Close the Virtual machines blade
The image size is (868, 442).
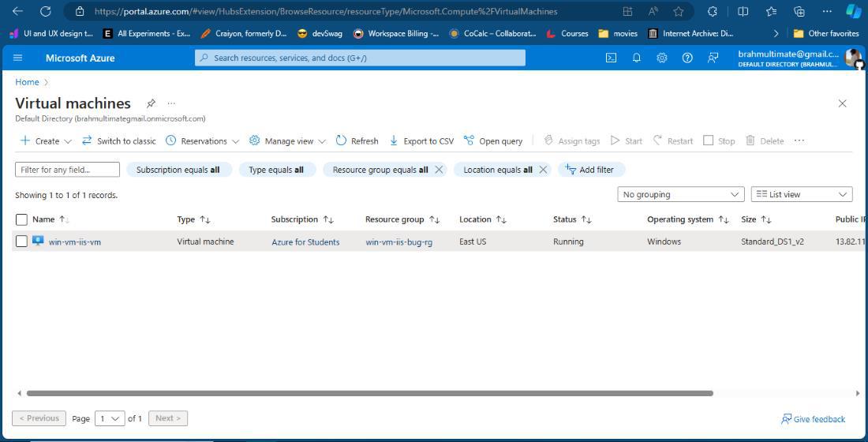click(x=843, y=103)
